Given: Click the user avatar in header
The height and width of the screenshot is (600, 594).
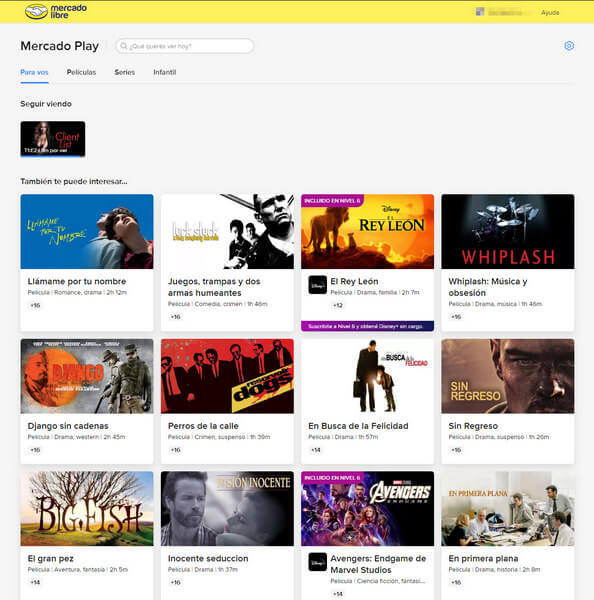Looking at the screenshot, I should (x=480, y=12).
